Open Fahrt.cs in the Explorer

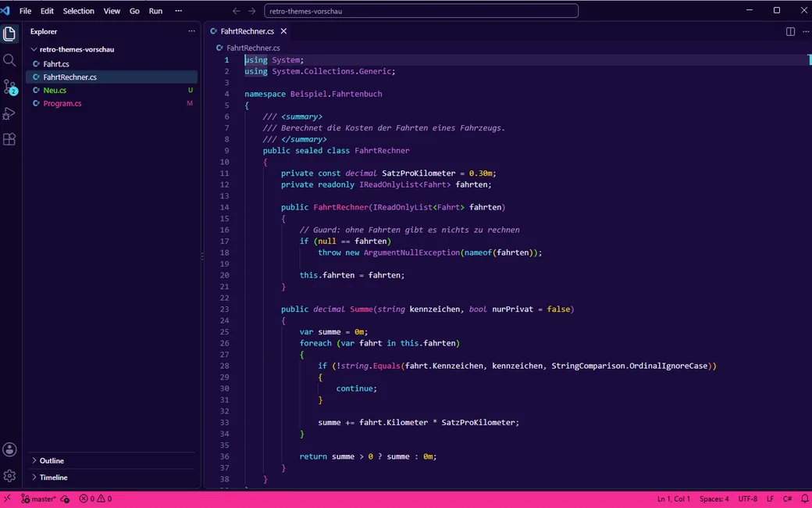112,64
